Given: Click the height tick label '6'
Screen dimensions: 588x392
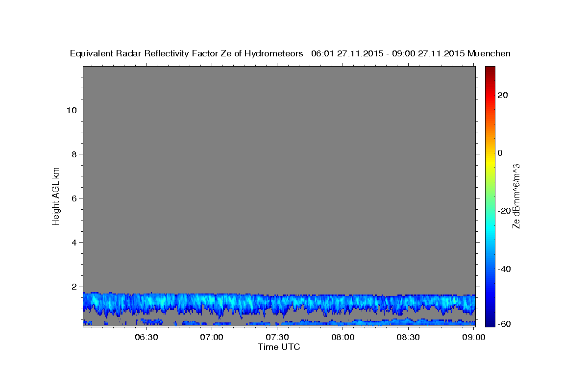Looking at the screenshot, I should click(x=73, y=198).
